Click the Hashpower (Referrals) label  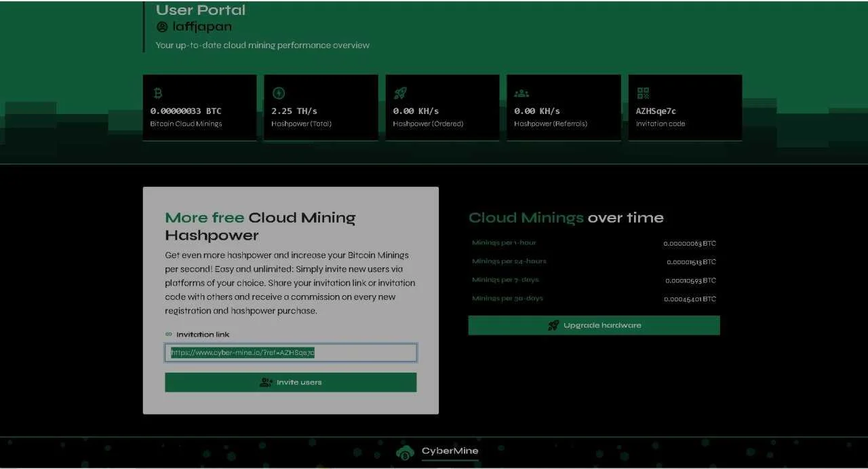pos(551,124)
